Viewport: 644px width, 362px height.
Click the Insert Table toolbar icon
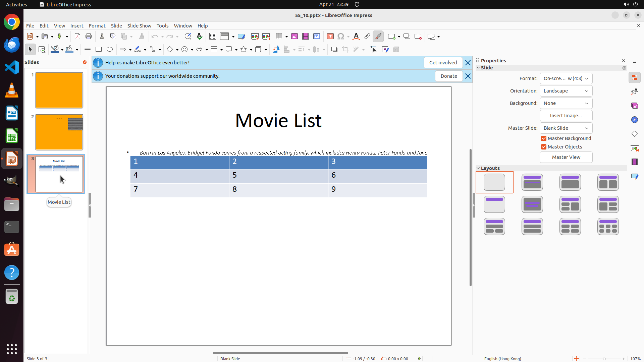click(279, 37)
